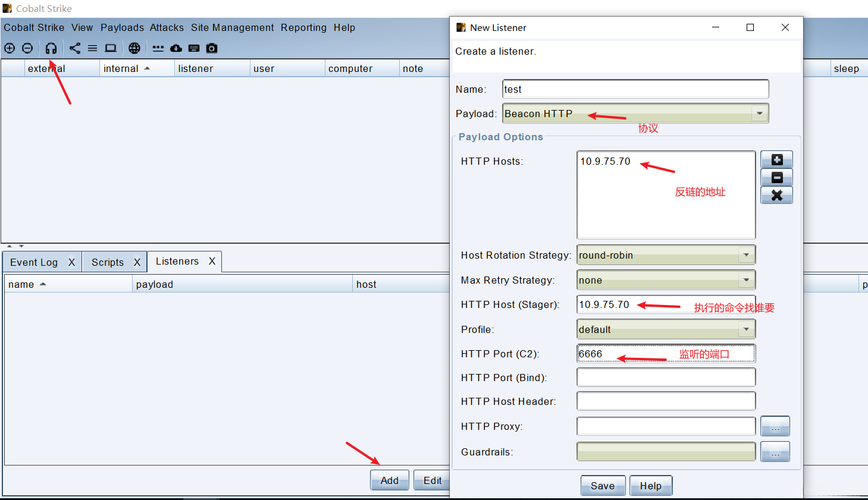Click the HTTP Port (C2) field

(x=666, y=354)
